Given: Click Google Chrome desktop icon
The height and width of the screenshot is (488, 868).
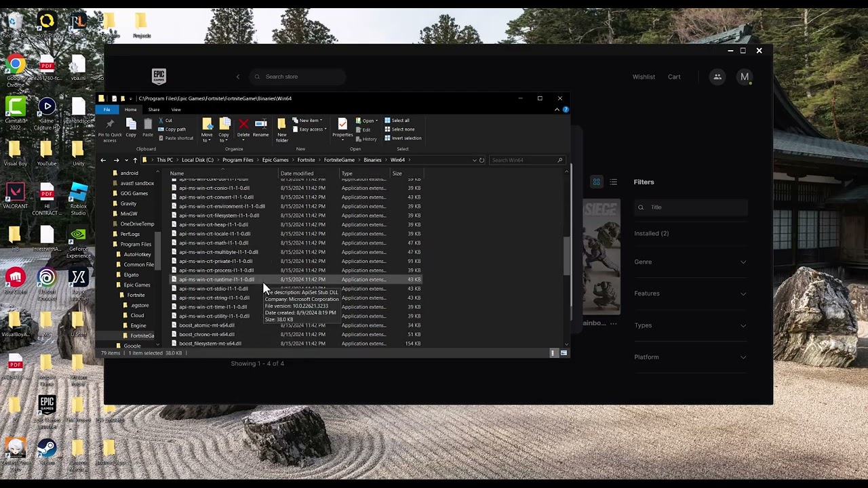Looking at the screenshot, I should [x=15, y=71].
